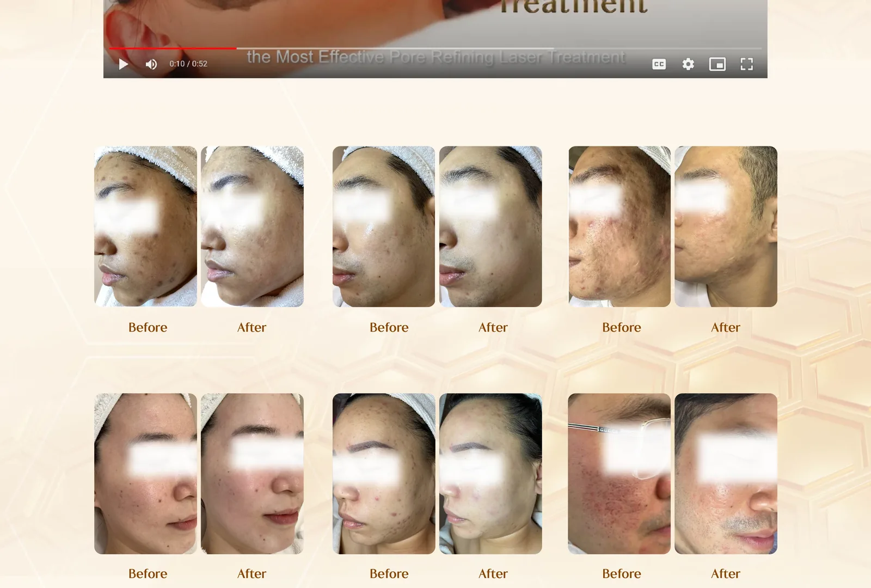This screenshot has height=588, width=871.
Task: Switch video to miniplayer mode
Action: pyautogui.click(x=717, y=64)
